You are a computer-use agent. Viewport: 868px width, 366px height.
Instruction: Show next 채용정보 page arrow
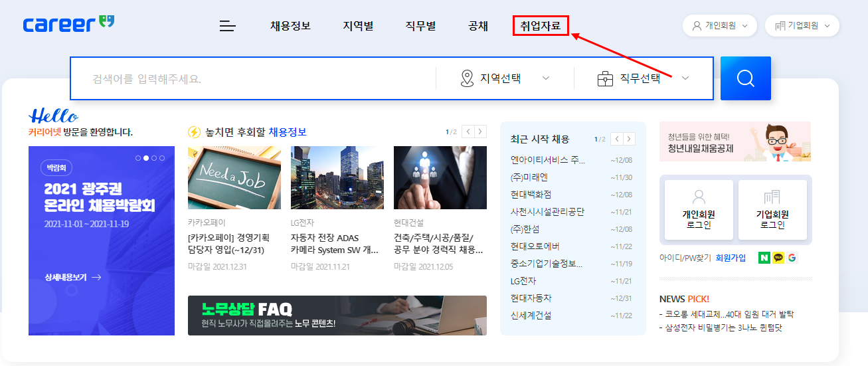pos(480,132)
